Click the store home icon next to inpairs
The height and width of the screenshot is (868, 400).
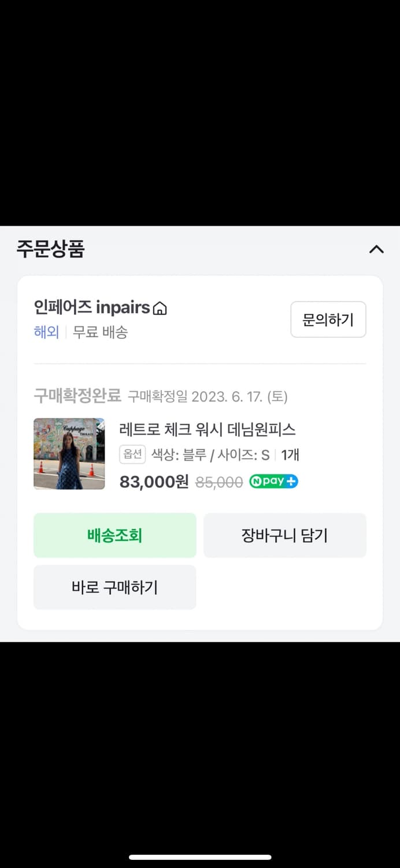pos(160,308)
